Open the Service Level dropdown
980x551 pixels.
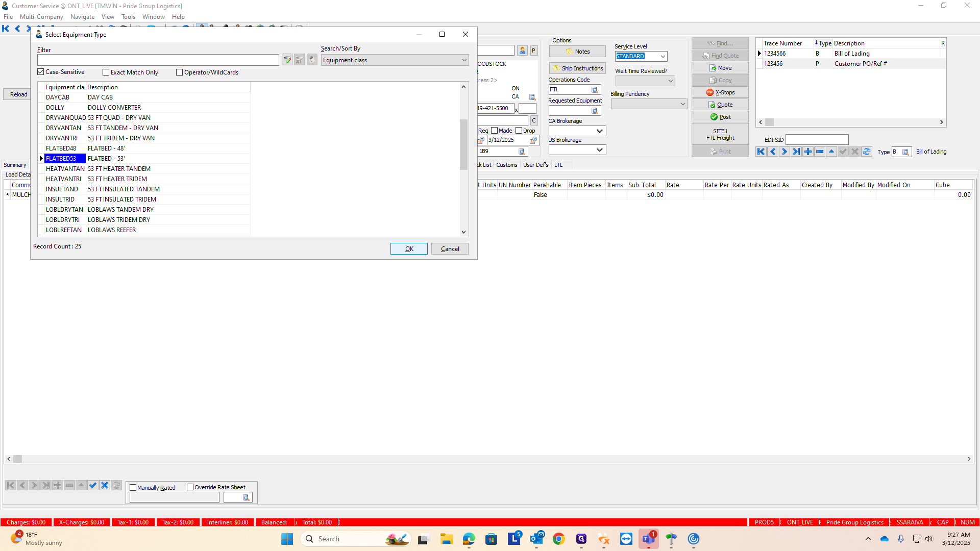coord(663,57)
